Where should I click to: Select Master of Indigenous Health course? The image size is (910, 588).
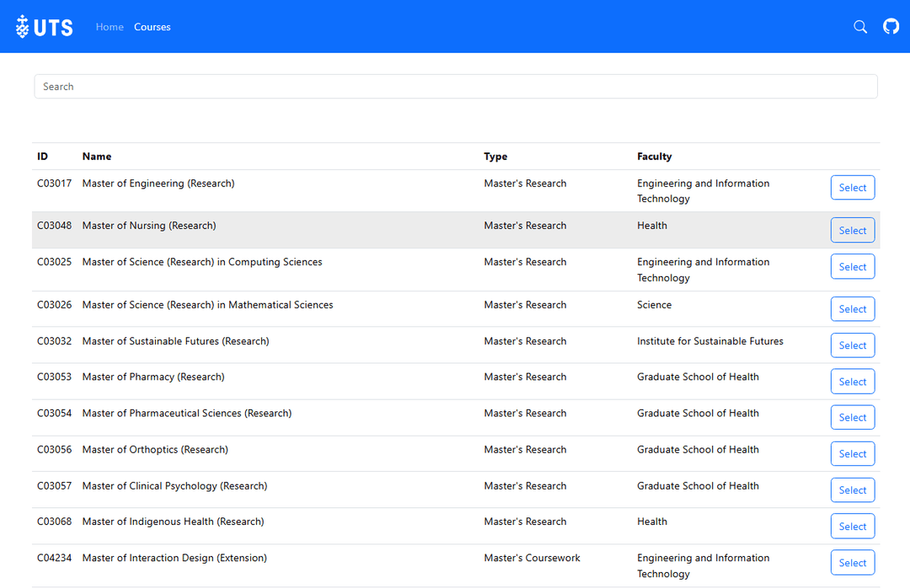852,527
